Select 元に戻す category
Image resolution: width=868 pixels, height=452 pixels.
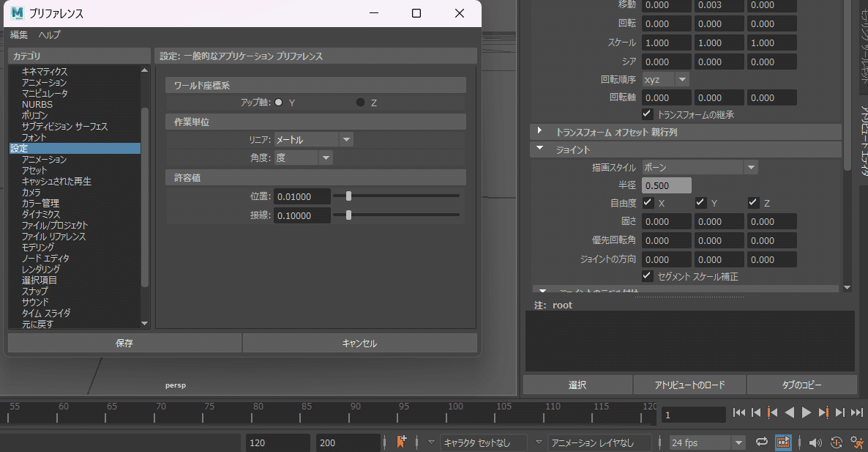click(37, 324)
